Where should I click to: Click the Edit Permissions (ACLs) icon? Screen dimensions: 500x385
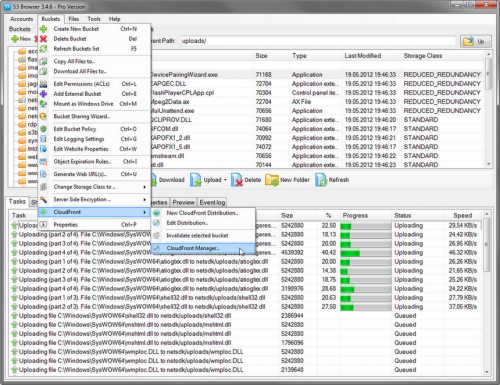pos(43,84)
